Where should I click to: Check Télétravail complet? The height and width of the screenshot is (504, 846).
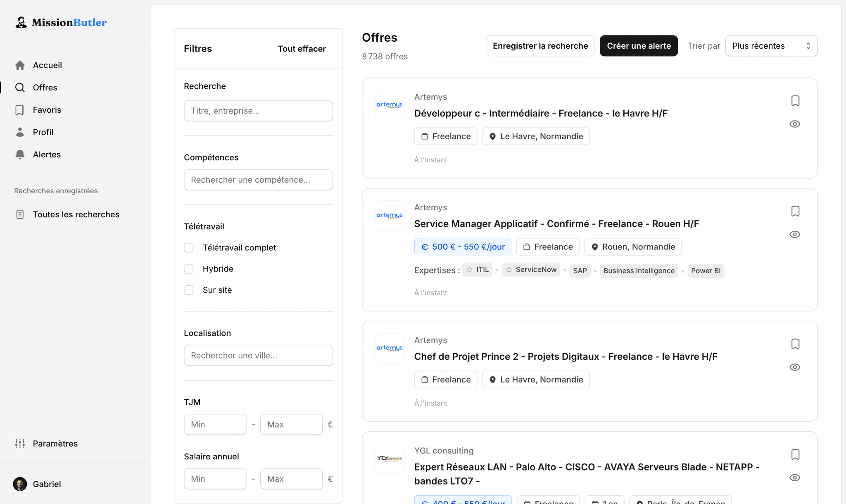point(189,247)
